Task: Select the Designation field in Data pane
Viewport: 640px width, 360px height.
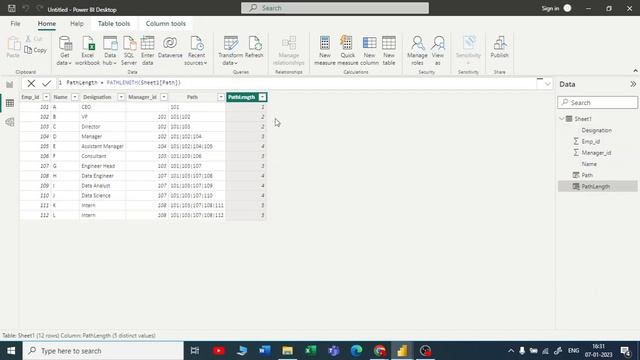Action: click(596, 130)
